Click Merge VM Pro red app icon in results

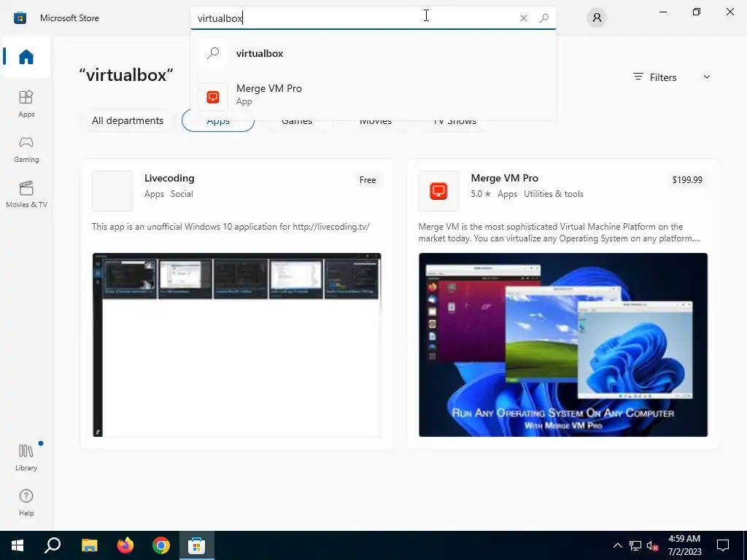click(x=438, y=190)
